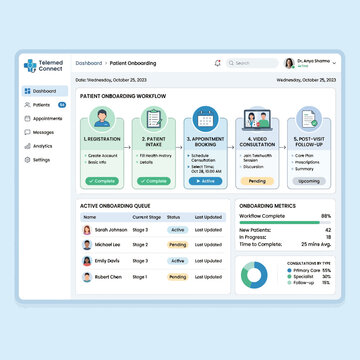Click Robert Chen's avatar in queue

click(87, 277)
